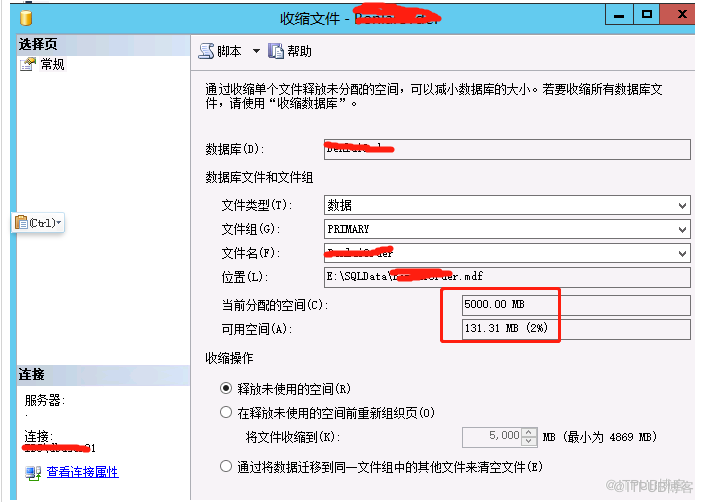
Task: Click the file location path field
Action: pyautogui.click(x=507, y=277)
